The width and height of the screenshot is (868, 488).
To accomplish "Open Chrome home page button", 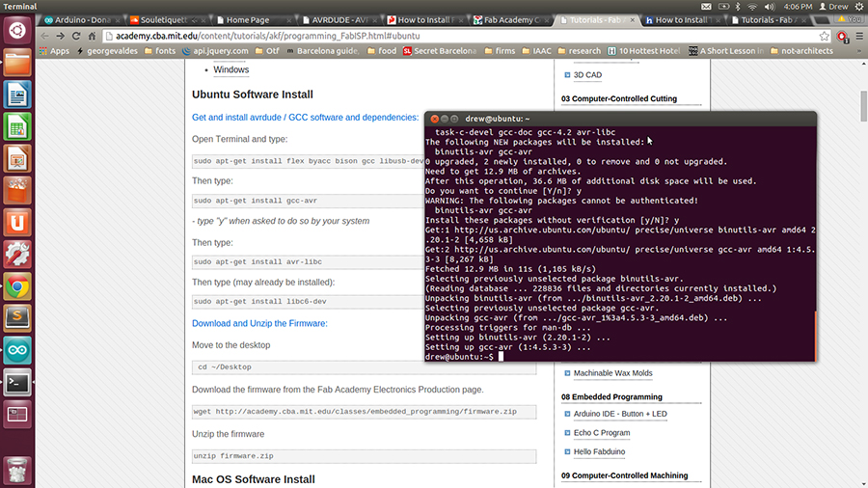I will point(92,36).
